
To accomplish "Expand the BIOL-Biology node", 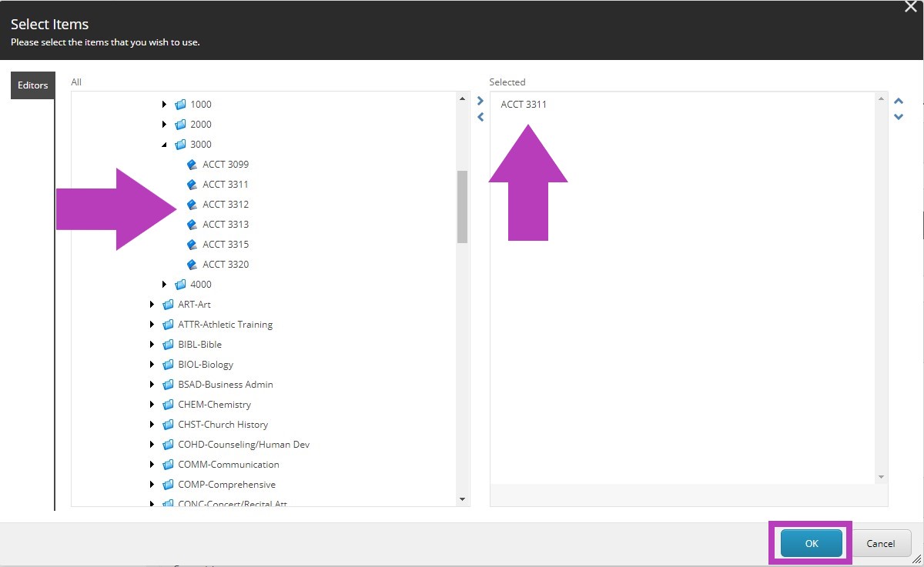I will (152, 364).
